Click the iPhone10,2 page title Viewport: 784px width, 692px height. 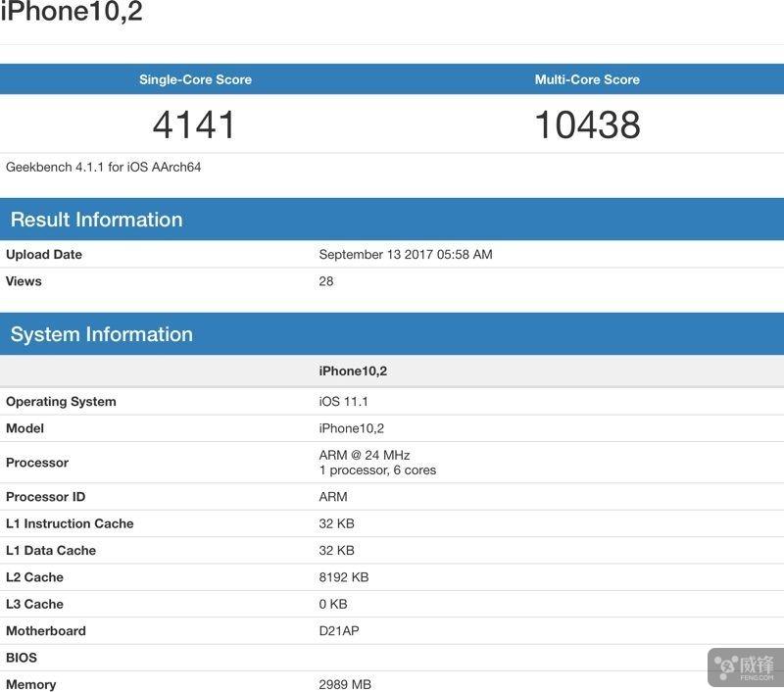click(x=72, y=11)
